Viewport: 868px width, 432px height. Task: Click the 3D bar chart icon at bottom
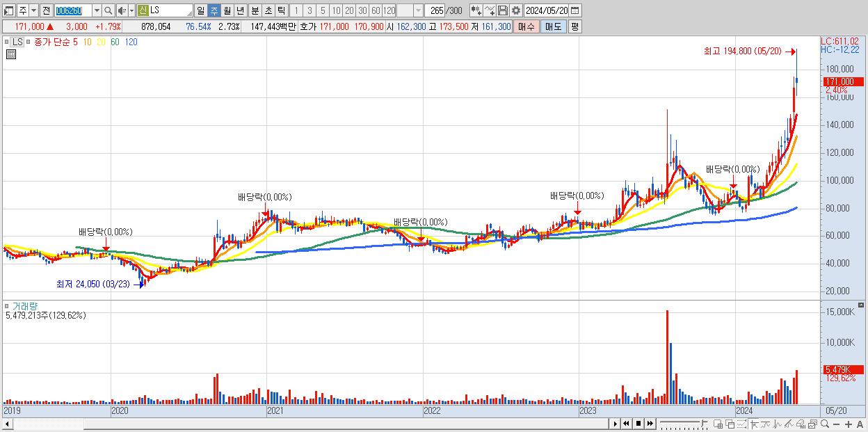coord(801,424)
